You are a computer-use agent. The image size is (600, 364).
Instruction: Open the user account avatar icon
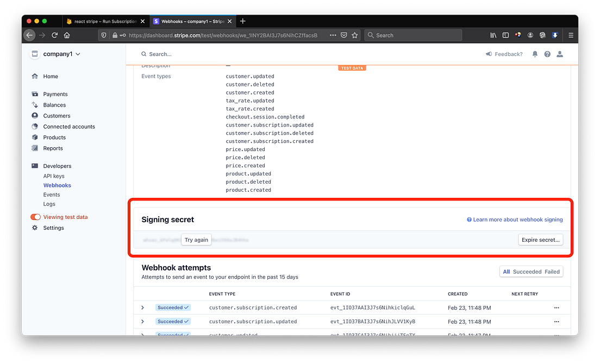coord(560,54)
